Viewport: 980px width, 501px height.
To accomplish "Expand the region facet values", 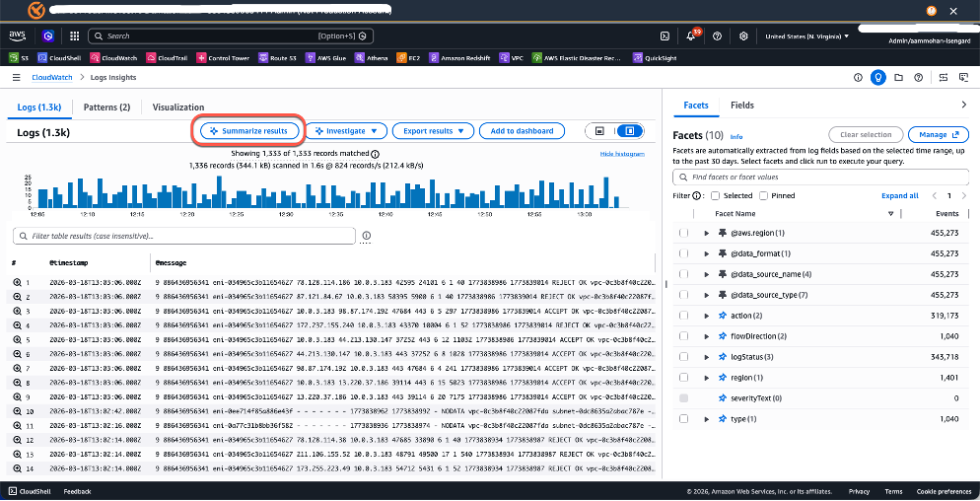I will (x=706, y=377).
